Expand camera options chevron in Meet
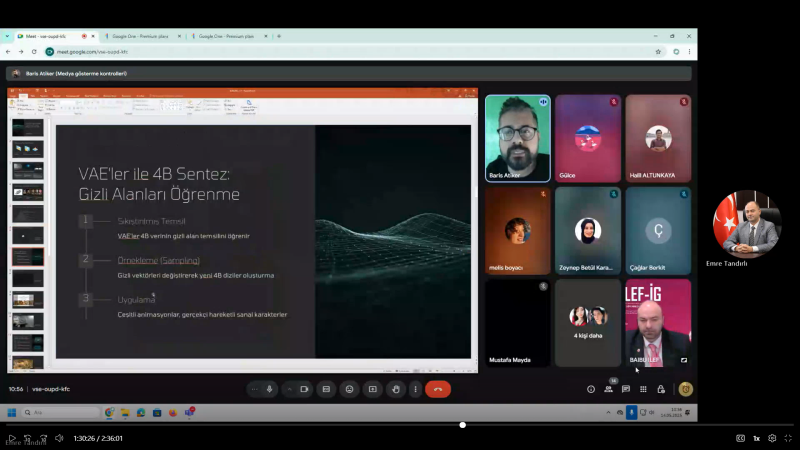Viewport: 800px width, 450px height. tap(289, 389)
